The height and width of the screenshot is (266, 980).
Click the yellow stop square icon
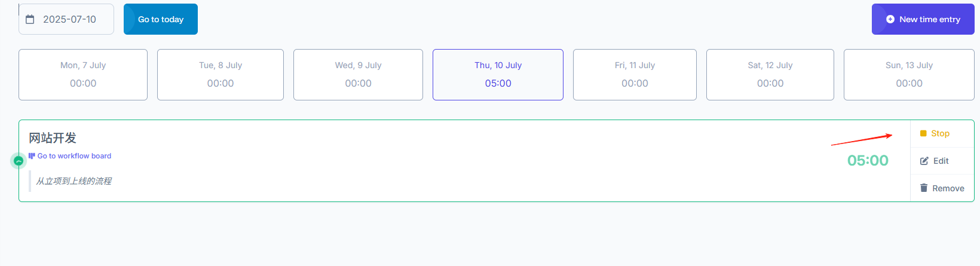[x=923, y=133]
